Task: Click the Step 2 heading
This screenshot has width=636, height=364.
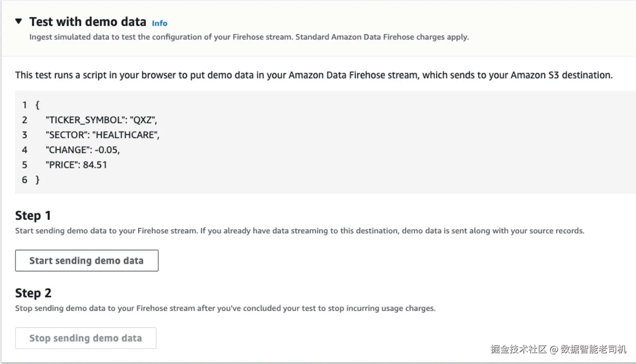Action: (33, 293)
